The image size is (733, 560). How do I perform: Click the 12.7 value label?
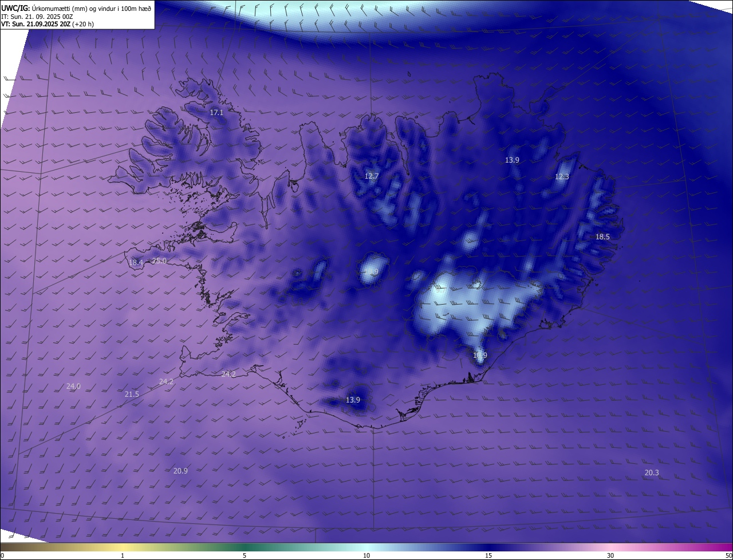372,176
